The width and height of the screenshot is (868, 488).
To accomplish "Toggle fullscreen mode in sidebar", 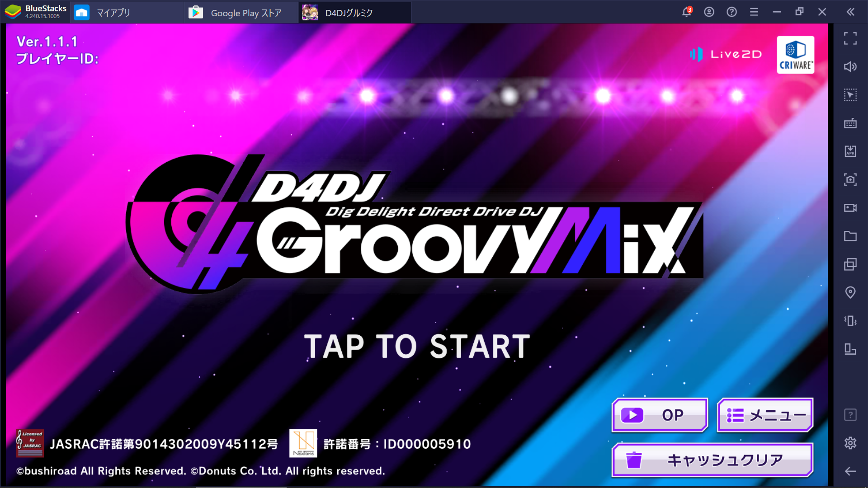I will [x=850, y=38].
